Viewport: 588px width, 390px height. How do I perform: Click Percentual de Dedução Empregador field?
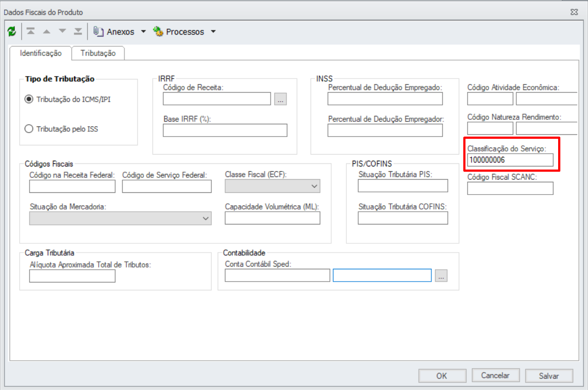(385, 130)
